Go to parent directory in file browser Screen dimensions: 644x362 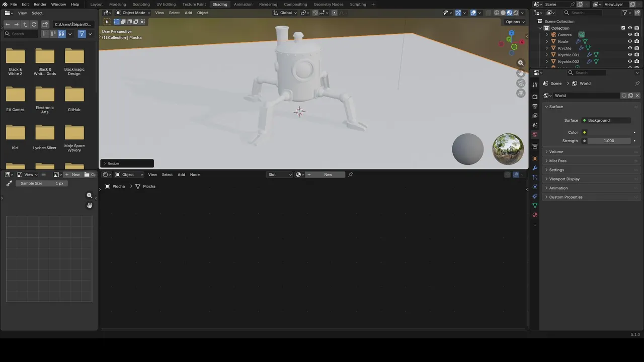(x=25, y=24)
